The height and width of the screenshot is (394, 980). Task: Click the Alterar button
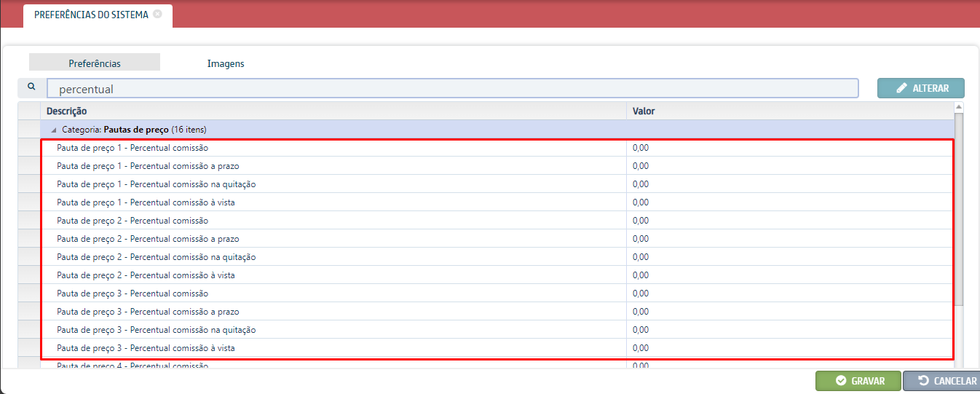click(x=921, y=88)
